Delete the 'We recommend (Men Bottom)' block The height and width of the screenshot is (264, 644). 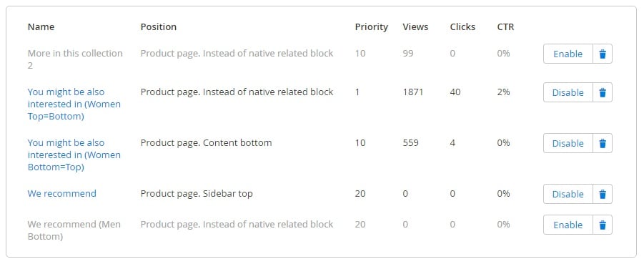tap(603, 225)
